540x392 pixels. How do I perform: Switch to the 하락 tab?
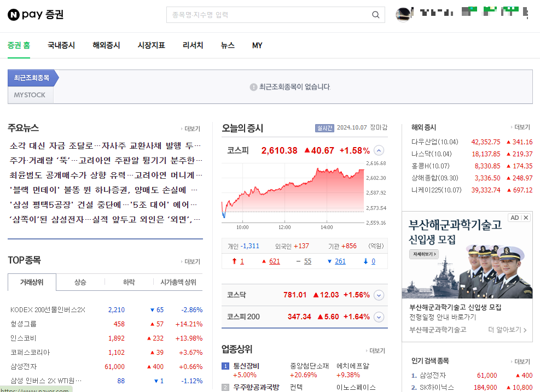[x=129, y=282]
